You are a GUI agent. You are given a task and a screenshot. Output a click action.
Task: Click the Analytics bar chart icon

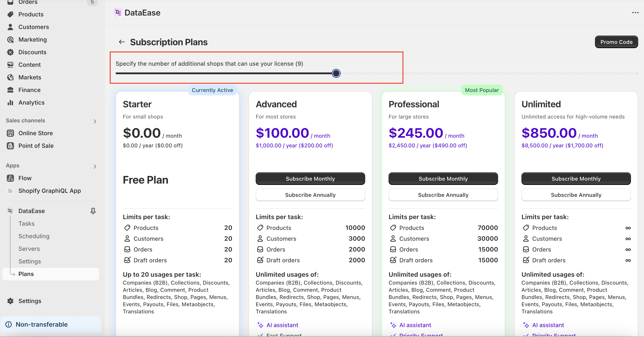click(10, 103)
